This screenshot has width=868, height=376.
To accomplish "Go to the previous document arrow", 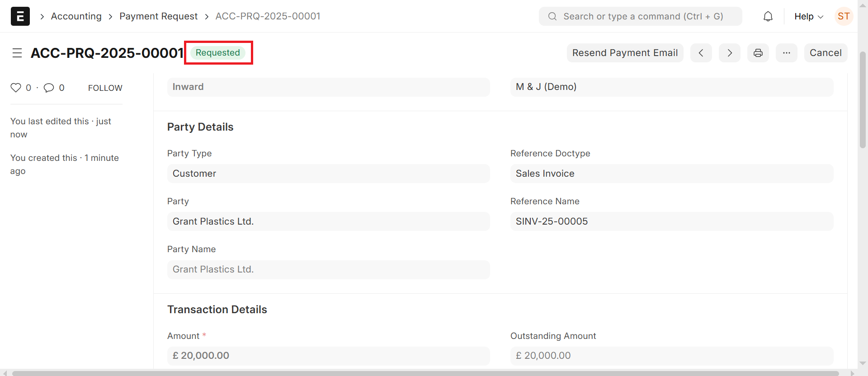I will 701,53.
